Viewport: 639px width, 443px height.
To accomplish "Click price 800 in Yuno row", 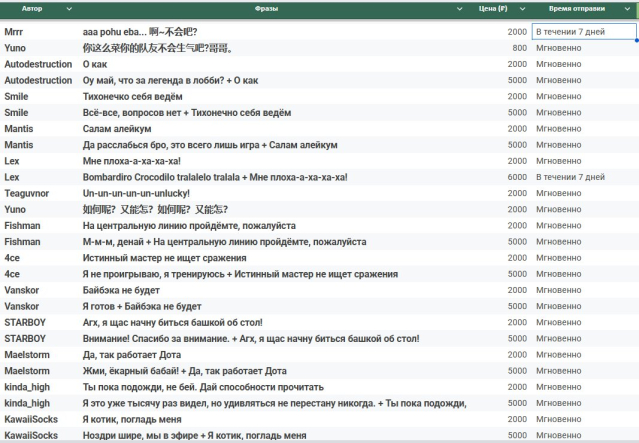I will [x=520, y=48].
